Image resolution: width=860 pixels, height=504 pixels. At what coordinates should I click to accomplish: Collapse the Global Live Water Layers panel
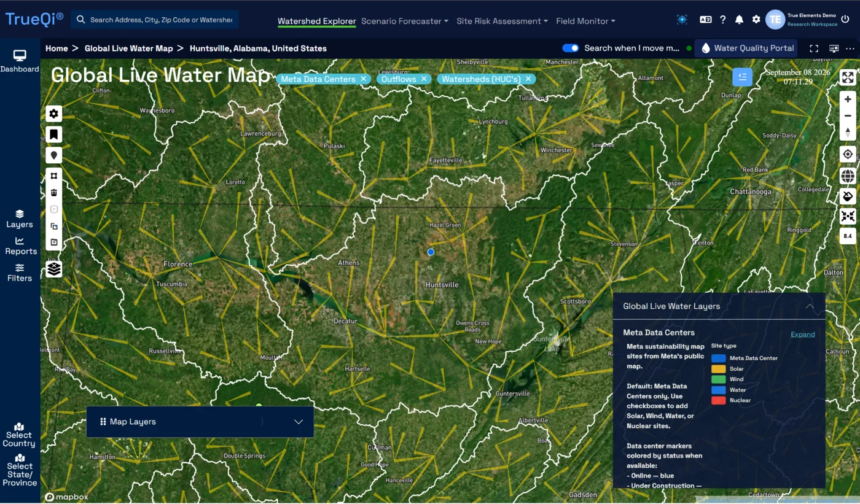(810, 306)
